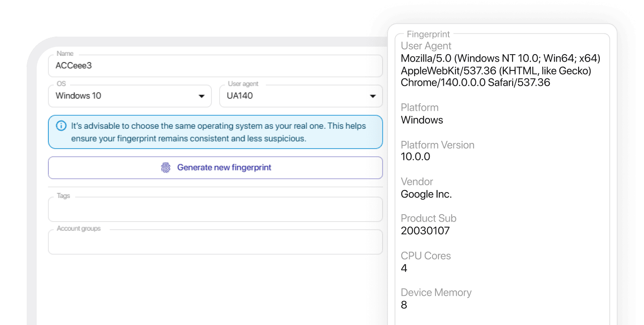Click the Name field containing ACCeee3
The image size is (644, 325).
coord(215,65)
